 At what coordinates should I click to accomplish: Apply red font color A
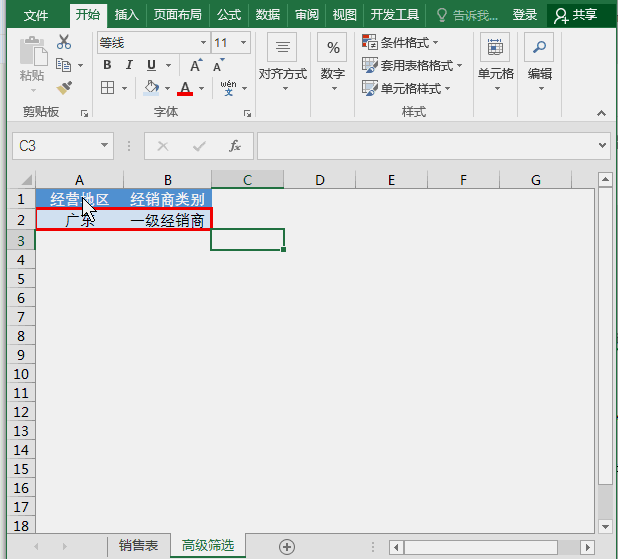185,88
